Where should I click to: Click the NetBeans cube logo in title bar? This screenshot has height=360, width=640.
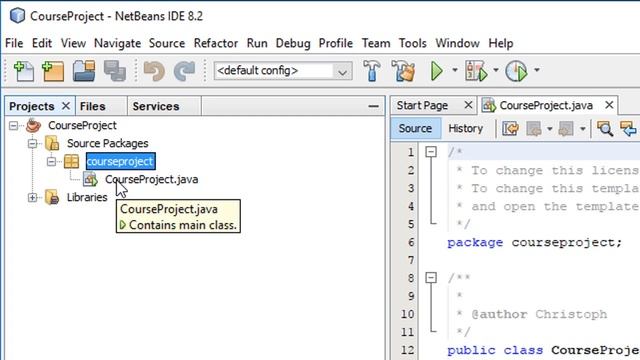click(17, 16)
